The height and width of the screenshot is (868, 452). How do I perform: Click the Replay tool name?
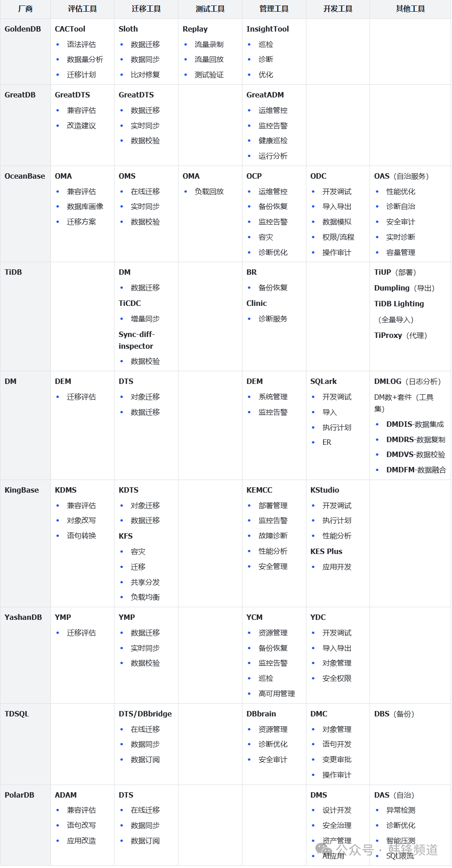[195, 29]
